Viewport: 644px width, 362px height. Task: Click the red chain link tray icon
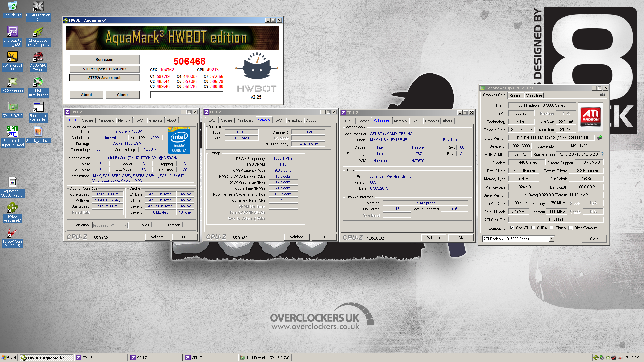point(614,358)
